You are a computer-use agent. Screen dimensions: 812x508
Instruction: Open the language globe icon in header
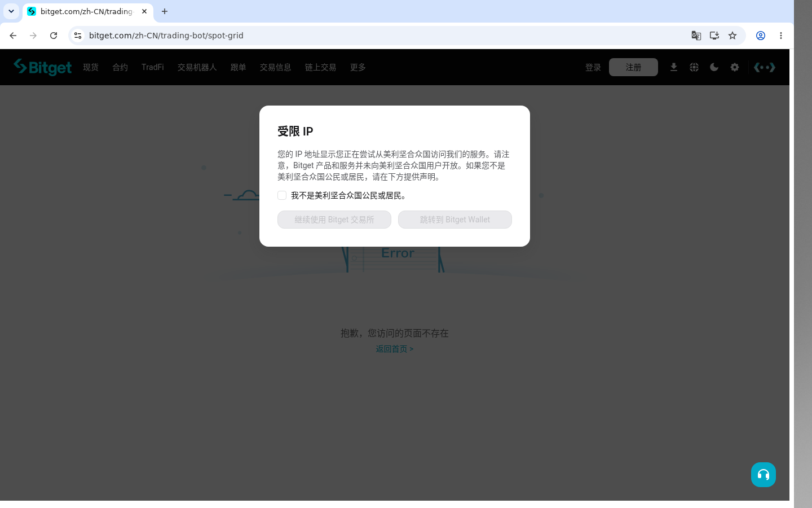pos(694,67)
